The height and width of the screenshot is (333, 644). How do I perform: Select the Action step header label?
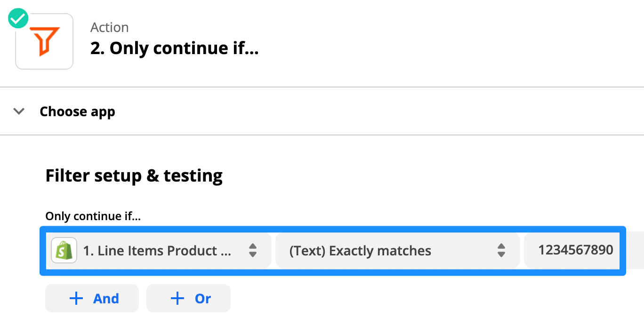coord(109,27)
